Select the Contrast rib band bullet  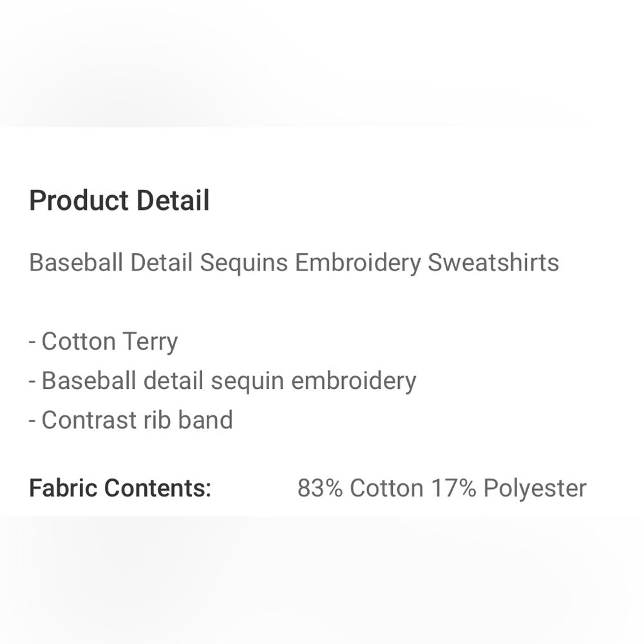(x=131, y=420)
